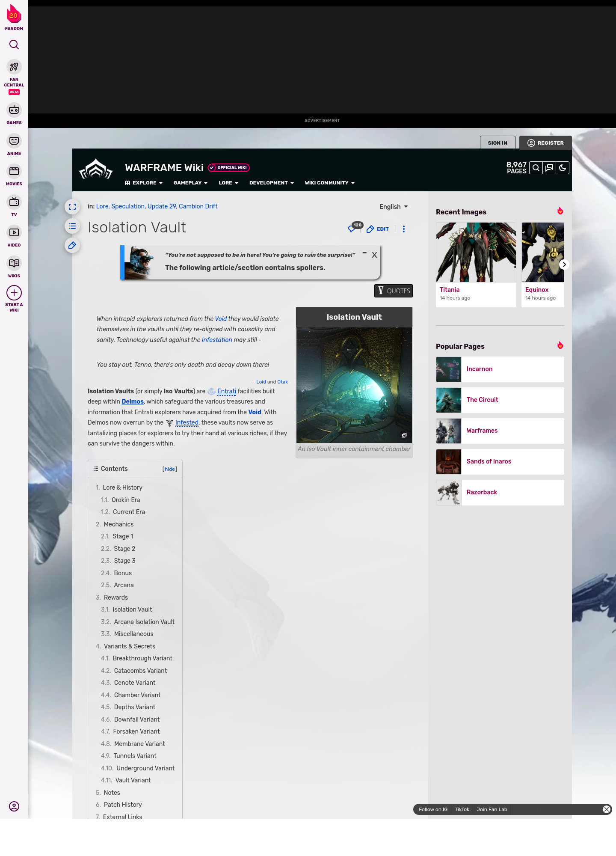Click the floating pencil edit icon

(x=72, y=245)
